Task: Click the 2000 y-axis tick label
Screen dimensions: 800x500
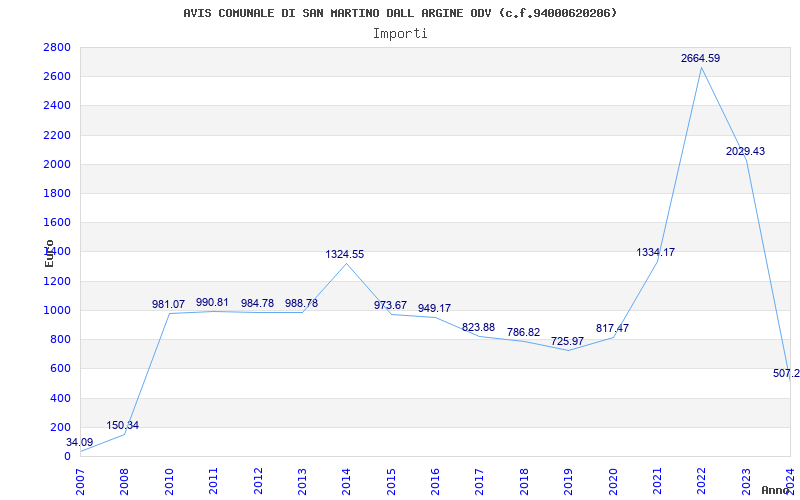Action: pyautogui.click(x=57, y=164)
